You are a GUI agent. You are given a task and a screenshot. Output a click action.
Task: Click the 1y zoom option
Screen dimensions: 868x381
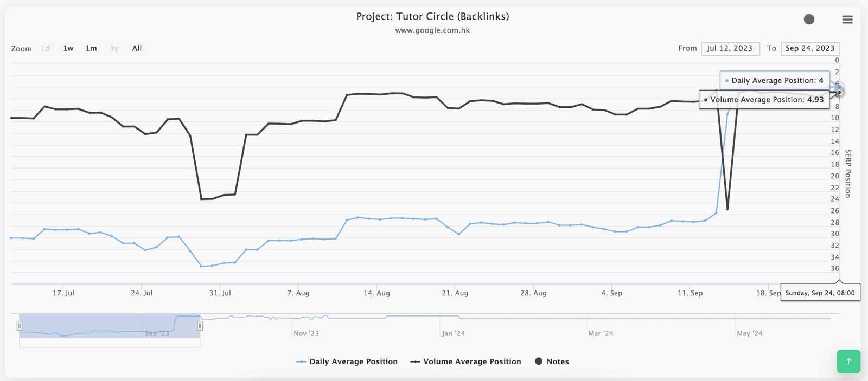click(114, 48)
